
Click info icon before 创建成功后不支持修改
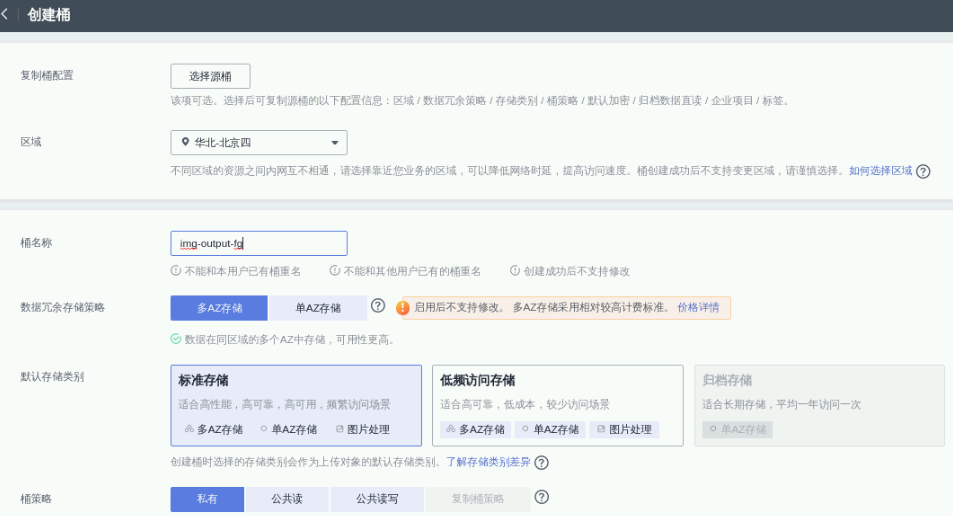pos(515,271)
